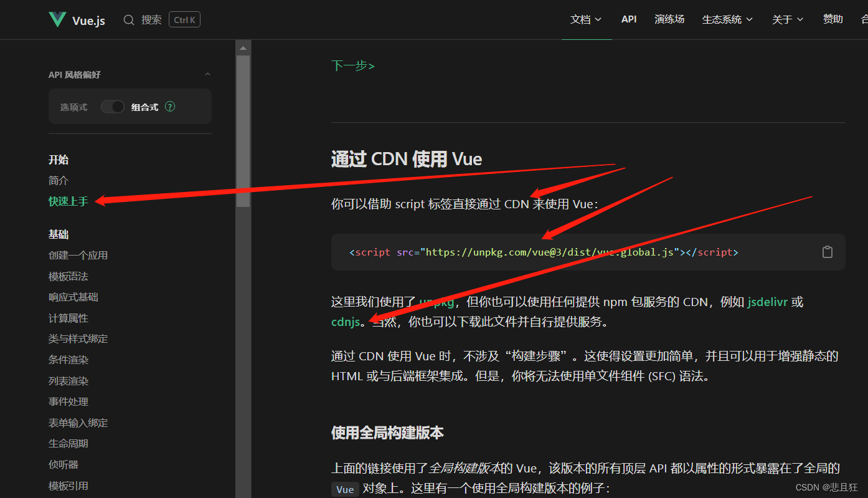Screen dimensions: 868x498
Task: Click the Vue.js logo icon
Action: (x=57, y=19)
